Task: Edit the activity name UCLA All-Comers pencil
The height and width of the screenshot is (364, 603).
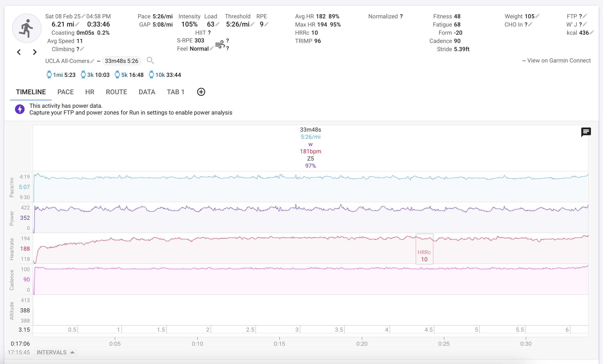Action: click(92, 61)
